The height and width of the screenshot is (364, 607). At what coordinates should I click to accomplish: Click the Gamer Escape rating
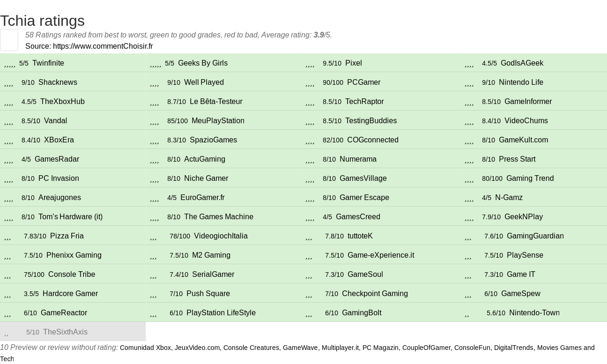pyautogui.click(x=381, y=197)
